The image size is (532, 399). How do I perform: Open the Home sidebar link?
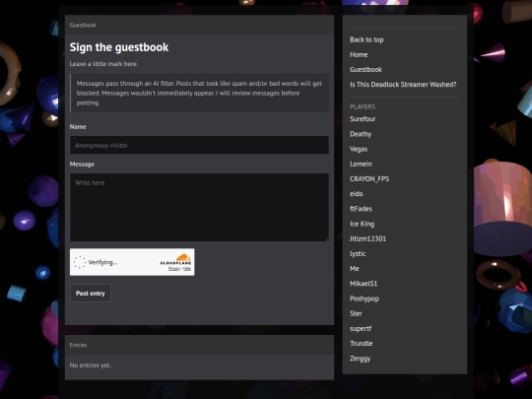click(359, 54)
